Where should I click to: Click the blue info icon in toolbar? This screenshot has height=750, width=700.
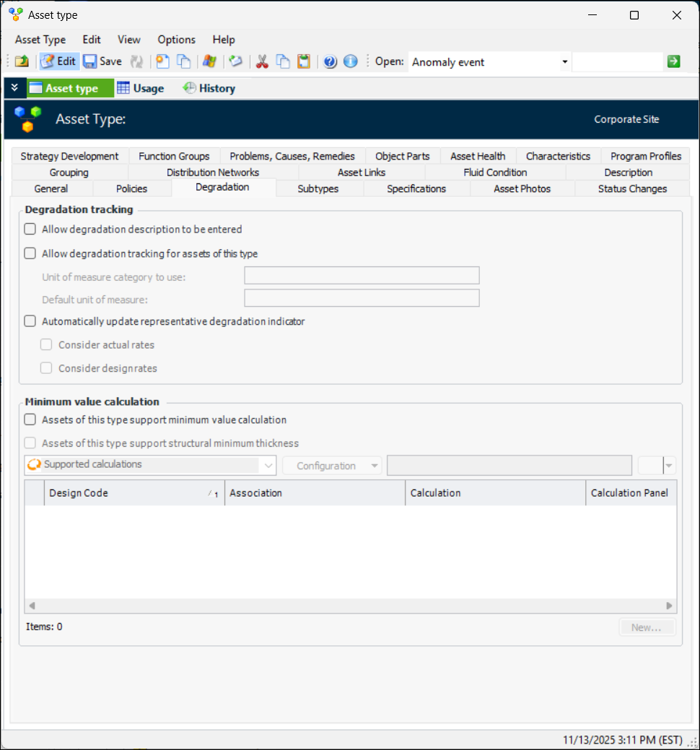[x=351, y=62]
